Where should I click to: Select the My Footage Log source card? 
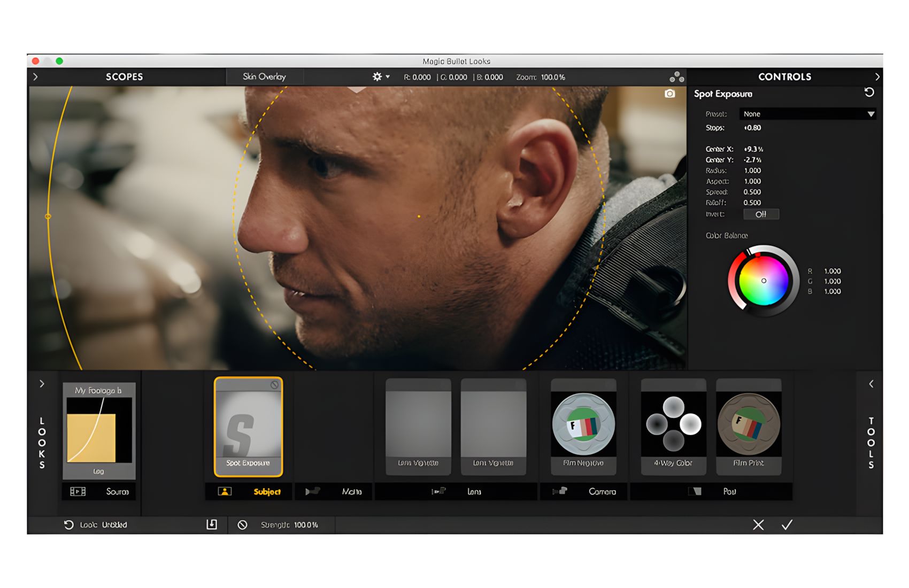[x=99, y=431]
